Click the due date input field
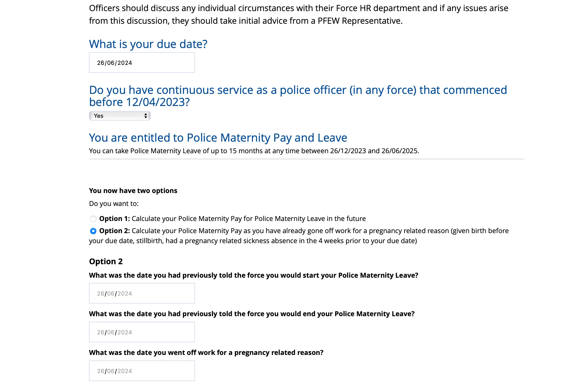 pyautogui.click(x=142, y=62)
